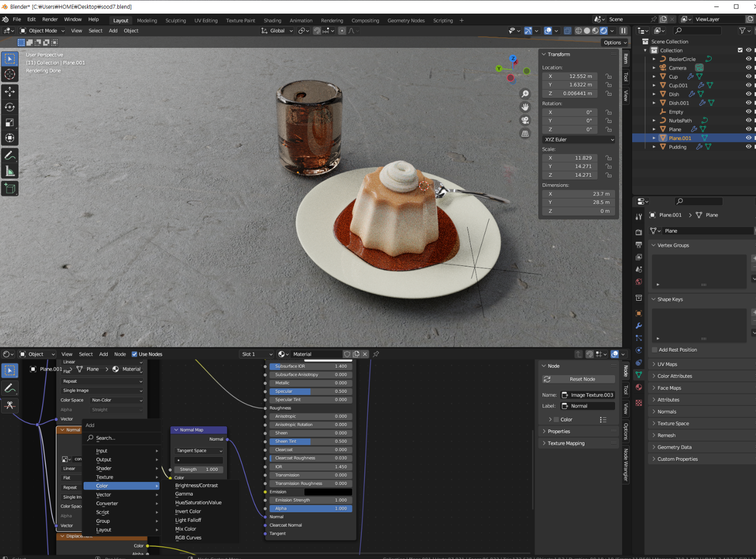Hide Plane.001 object in viewport

[x=748, y=138]
